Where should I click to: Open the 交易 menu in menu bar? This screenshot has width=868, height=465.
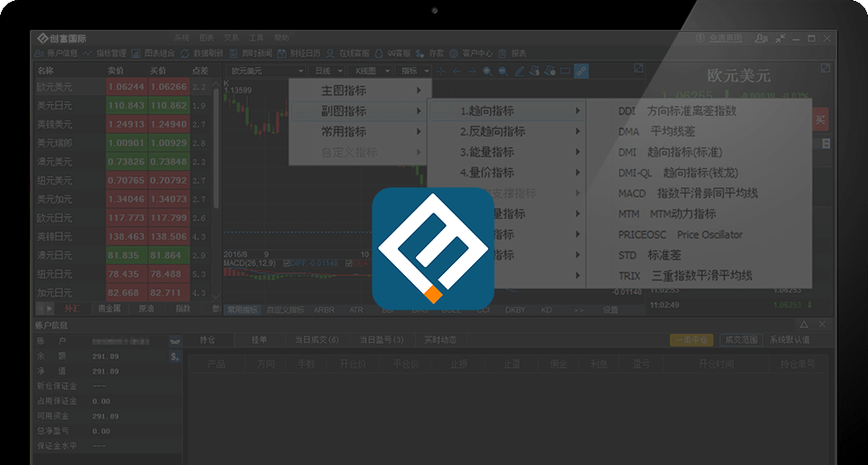pos(231,38)
